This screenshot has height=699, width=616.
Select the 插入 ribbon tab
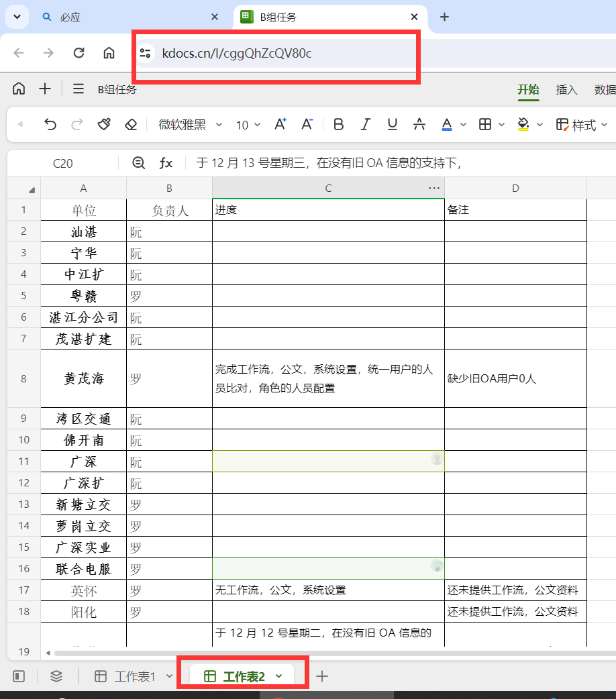[x=566, y=90]
